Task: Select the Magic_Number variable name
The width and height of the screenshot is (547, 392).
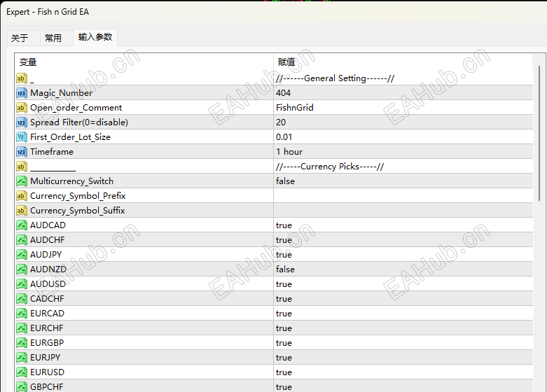Action: click(x=62, y=93)
